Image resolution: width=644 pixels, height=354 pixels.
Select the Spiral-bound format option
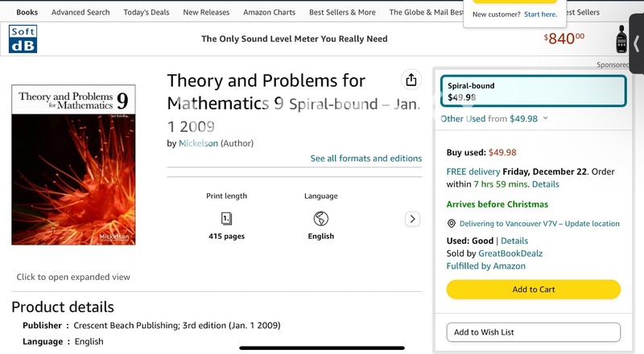click(x=533, y=91)
